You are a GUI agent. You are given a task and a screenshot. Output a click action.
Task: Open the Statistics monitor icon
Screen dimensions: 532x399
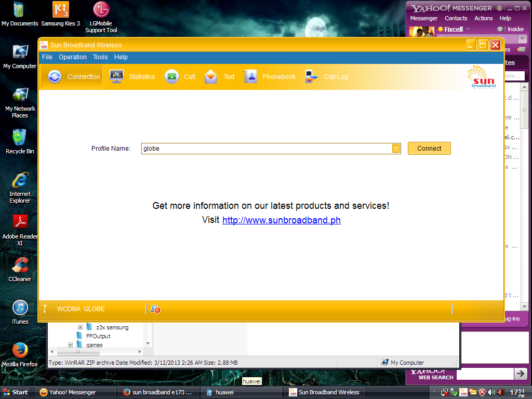coord(117,76)
